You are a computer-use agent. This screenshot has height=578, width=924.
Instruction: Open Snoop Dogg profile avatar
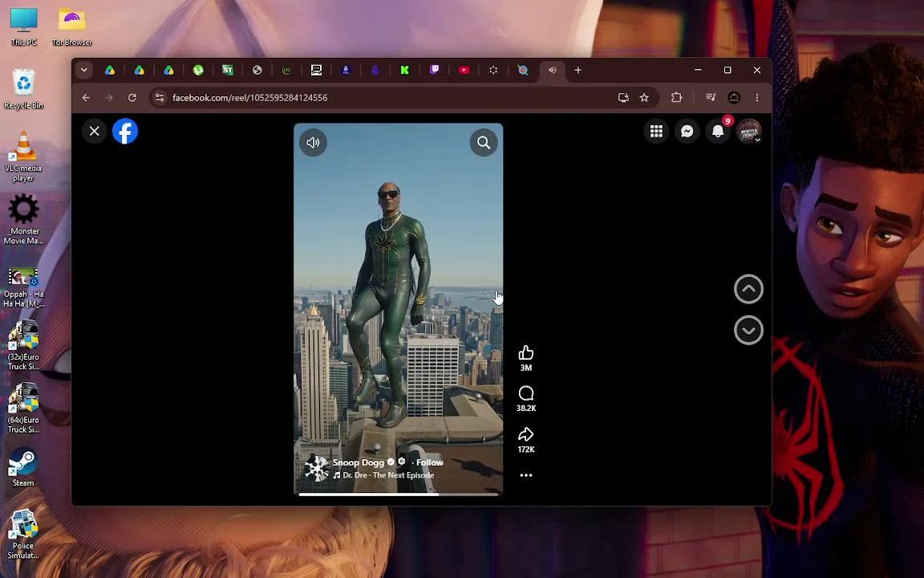(317, 468)
